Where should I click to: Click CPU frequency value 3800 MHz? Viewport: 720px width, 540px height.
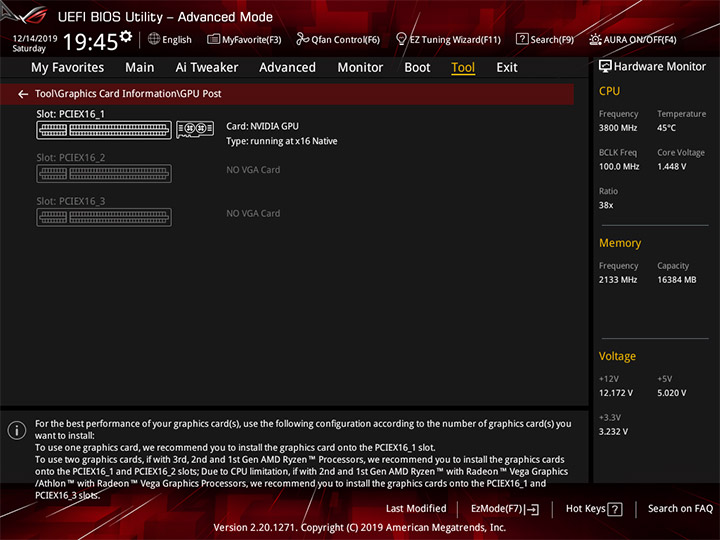pyautogui.click(x=618, y=128)
